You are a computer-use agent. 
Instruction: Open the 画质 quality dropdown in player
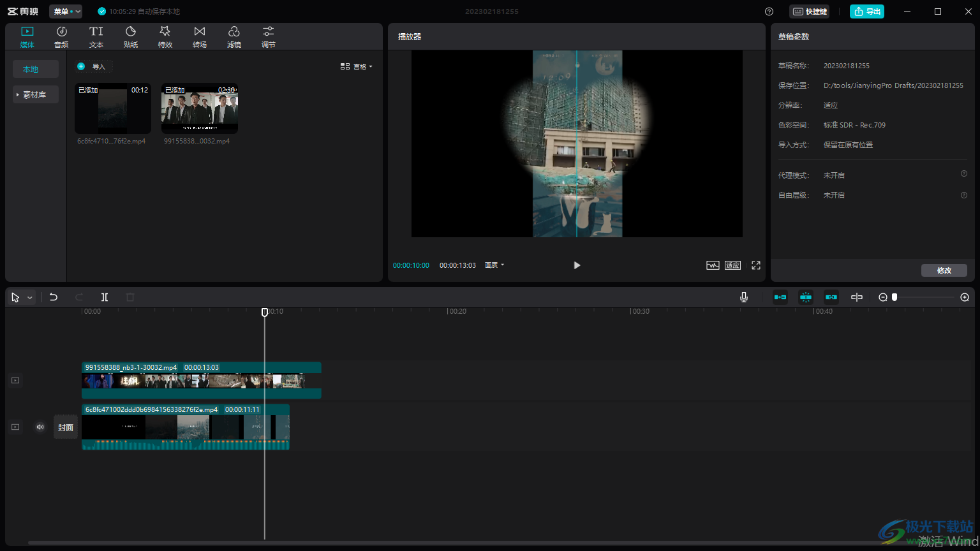pyautogui.click(x=494, y=265)
